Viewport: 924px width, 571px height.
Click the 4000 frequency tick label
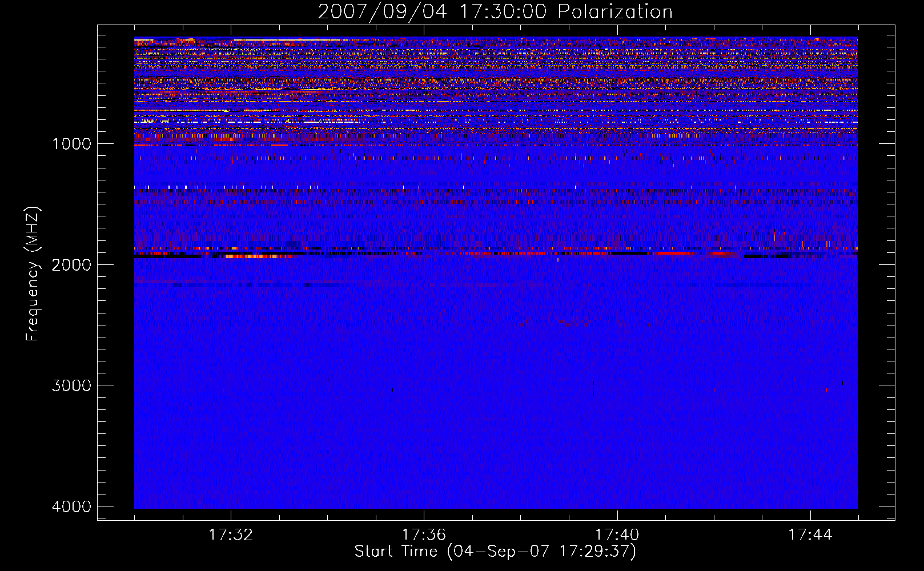click(x=71, y=506)
